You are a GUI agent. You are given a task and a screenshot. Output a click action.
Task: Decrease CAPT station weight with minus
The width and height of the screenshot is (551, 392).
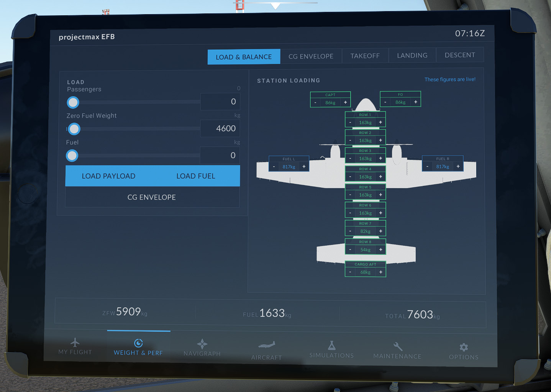315,103
